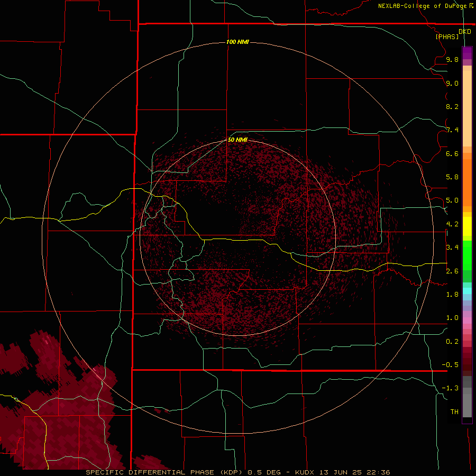Click the bright green segment of color bar
The image size is (476, 476).
tap(467, 255)
